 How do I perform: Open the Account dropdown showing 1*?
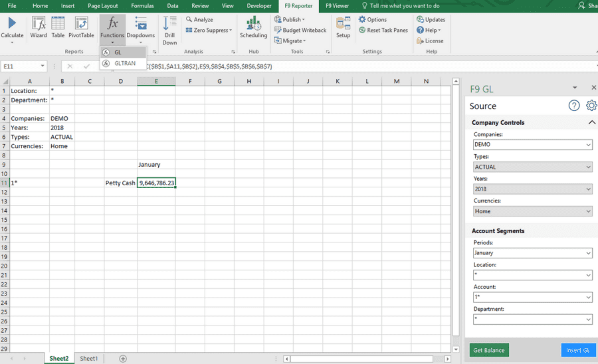pyautogui.click(x=532, y=297)
